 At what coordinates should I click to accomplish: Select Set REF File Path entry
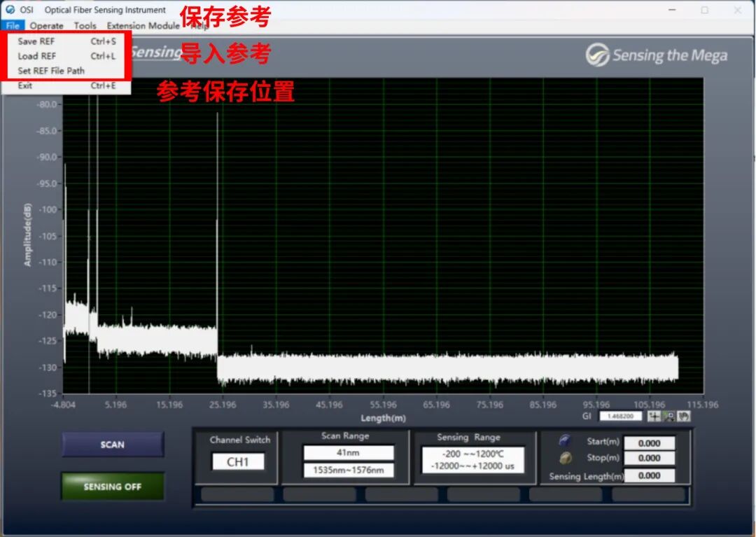[51, 71]
